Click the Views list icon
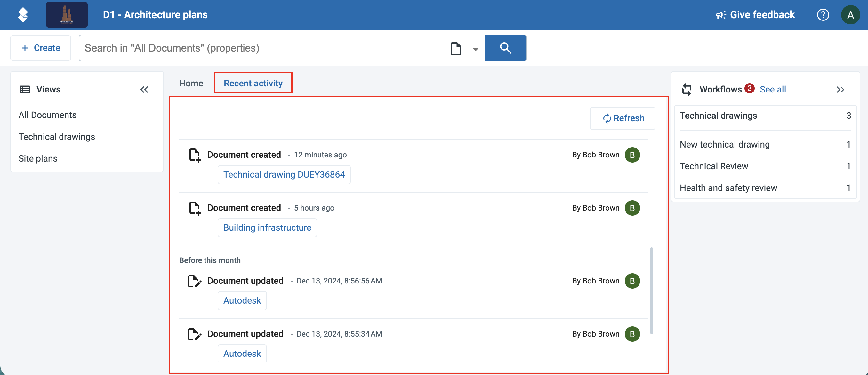This screenshot has height=375, width=868. [x=25, y=89]
